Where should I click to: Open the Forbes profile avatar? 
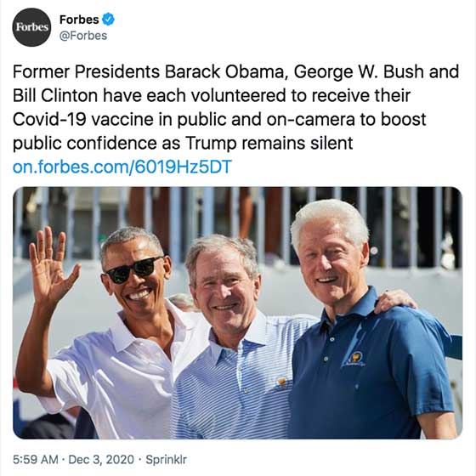coord(31,27)
